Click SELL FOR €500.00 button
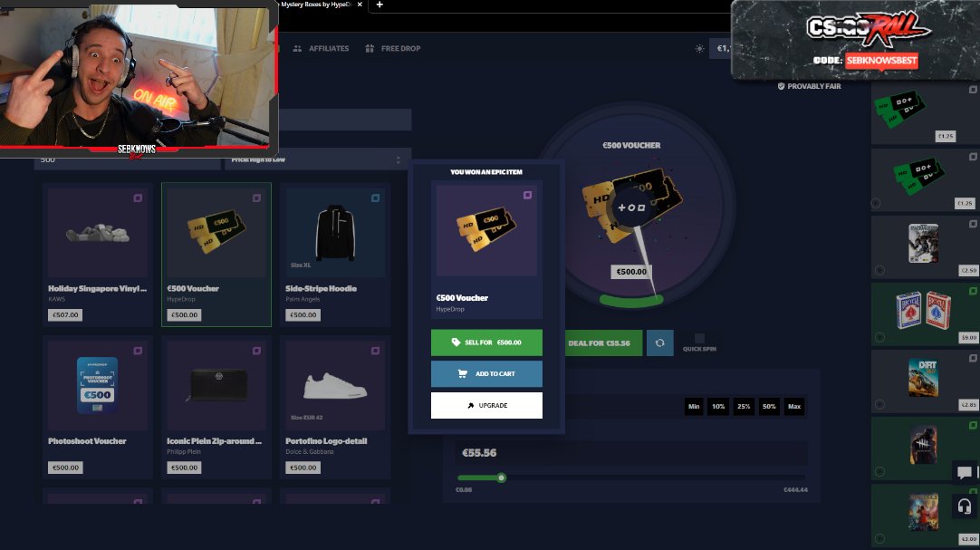This screenshot has height=550, width=980. (486, 343)
